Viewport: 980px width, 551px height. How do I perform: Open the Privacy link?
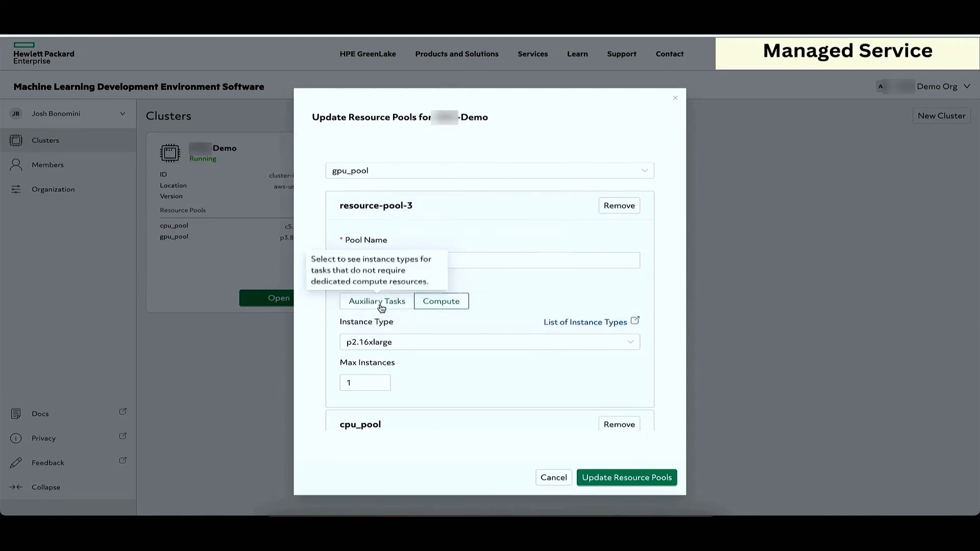pos(43,438)
